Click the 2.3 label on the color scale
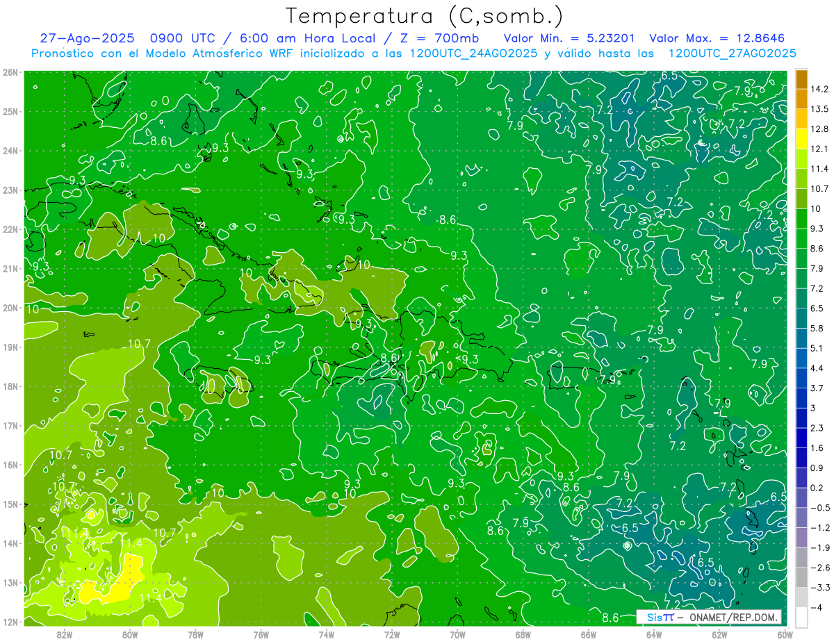834x644 pixels. [817, 428]
